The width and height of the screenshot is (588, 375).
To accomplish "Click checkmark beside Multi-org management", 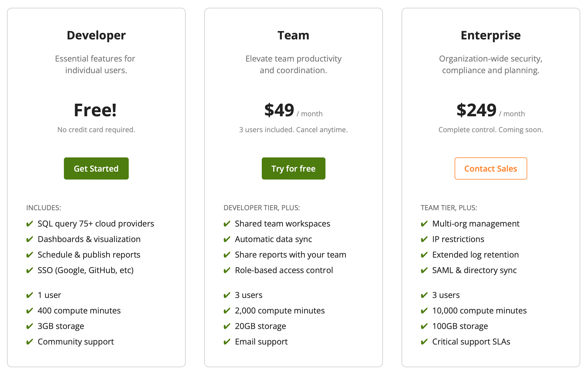I will click(x=424, y=224).
